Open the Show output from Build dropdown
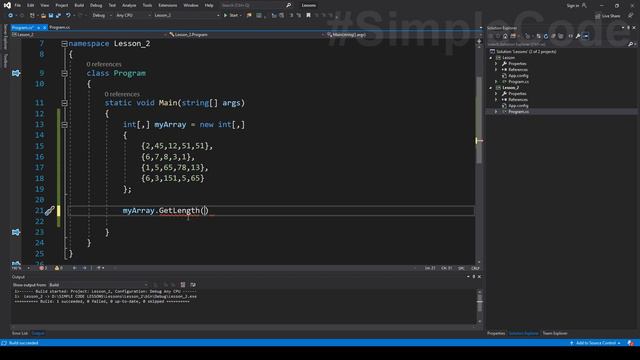The height and width of the screenshot is (360, 640). pos(98,284)
